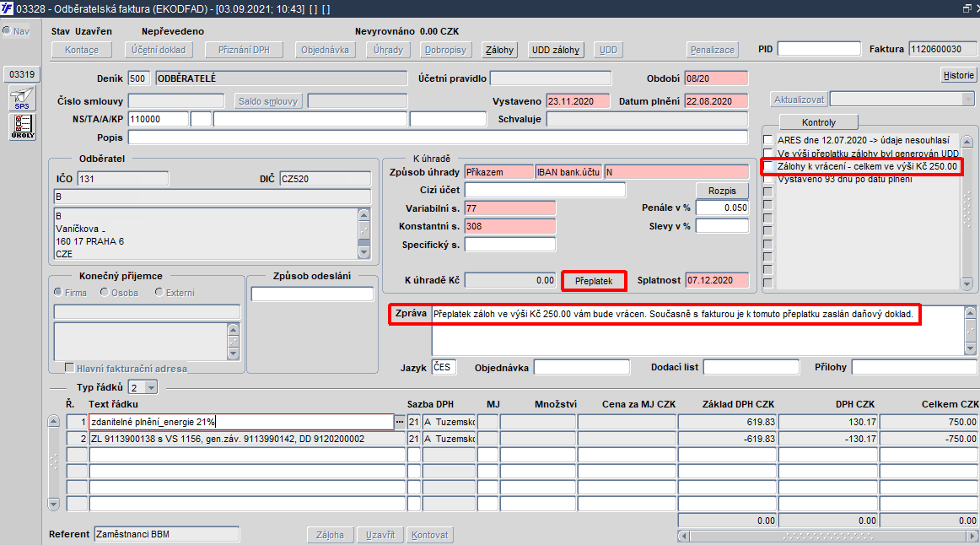Restore the window with title bar button
This screenshot has height=545, width=980.
tap(966, 8)
